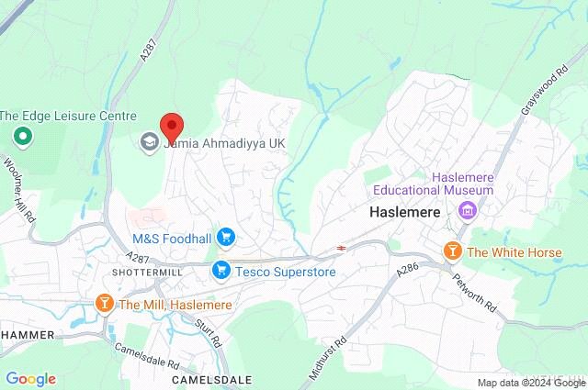Open The Edge Leisure Centre green marker
The width and height of the screenshot is (588, 390).
coord(23,137)
